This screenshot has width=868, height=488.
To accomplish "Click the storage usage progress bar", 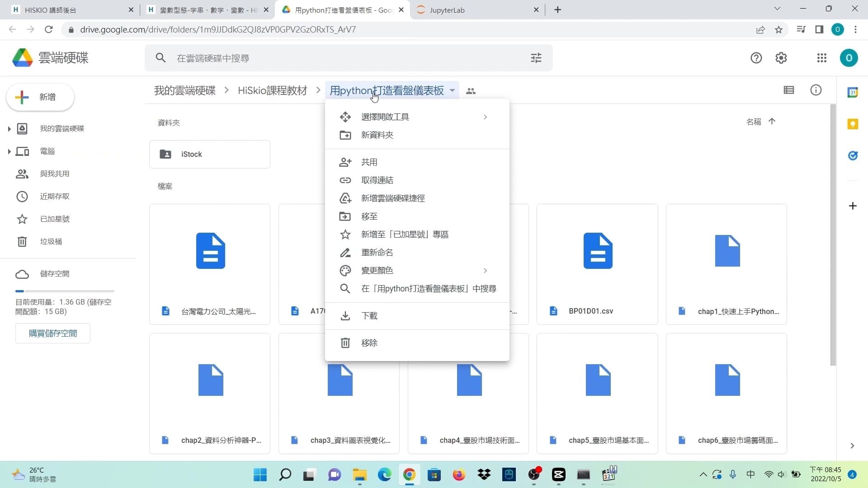I will [x=65, y=291].
